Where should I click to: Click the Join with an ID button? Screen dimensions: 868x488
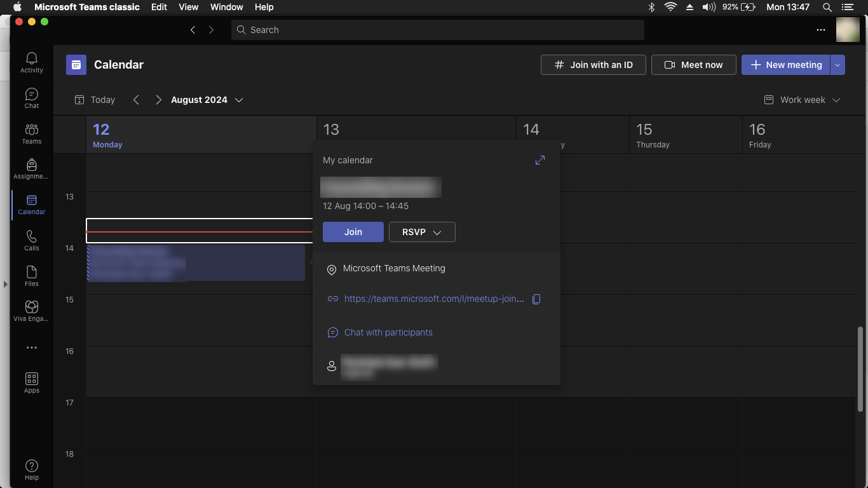click(593, 65)
